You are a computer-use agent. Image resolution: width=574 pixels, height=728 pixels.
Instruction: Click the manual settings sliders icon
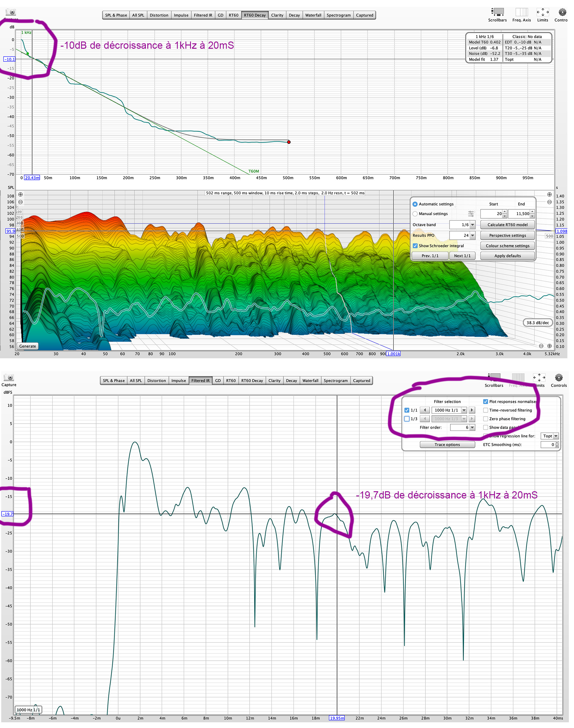tap(471, 214)
